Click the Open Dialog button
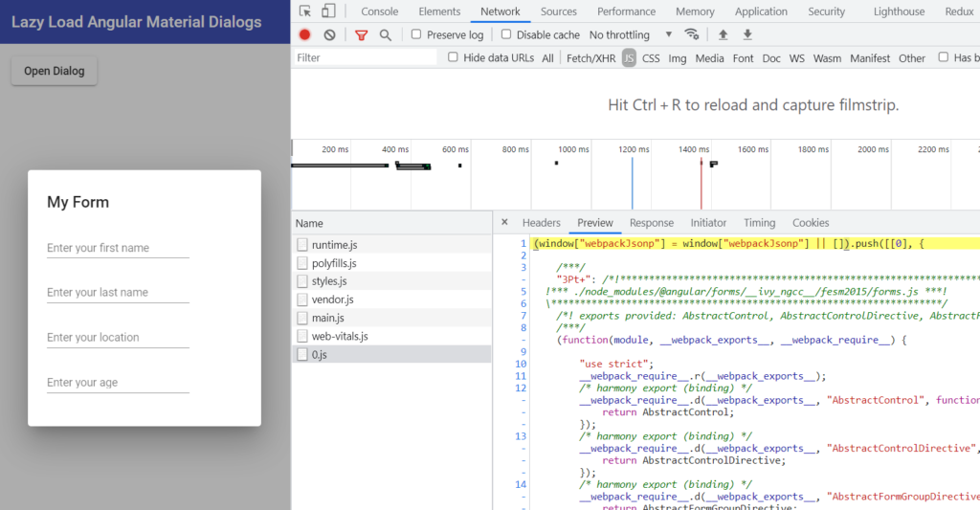The width and height of the screenshot is (980, 510). point(54,71)
